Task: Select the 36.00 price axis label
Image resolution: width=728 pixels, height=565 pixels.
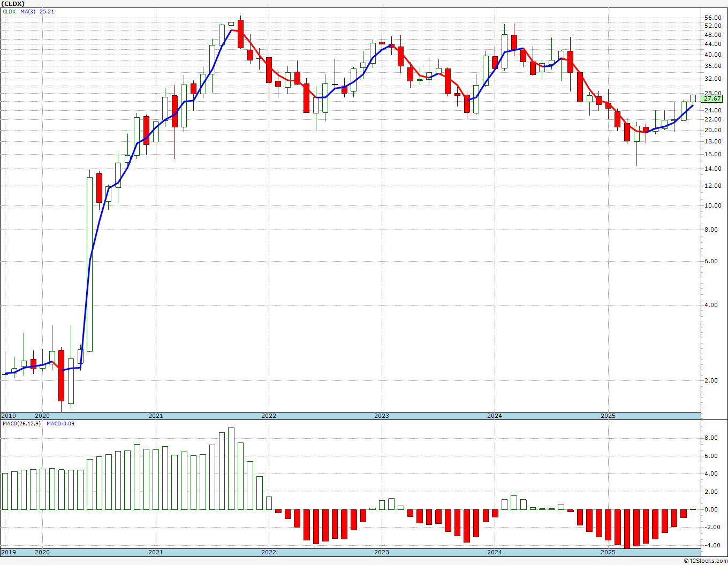Action: coord(712,66)
